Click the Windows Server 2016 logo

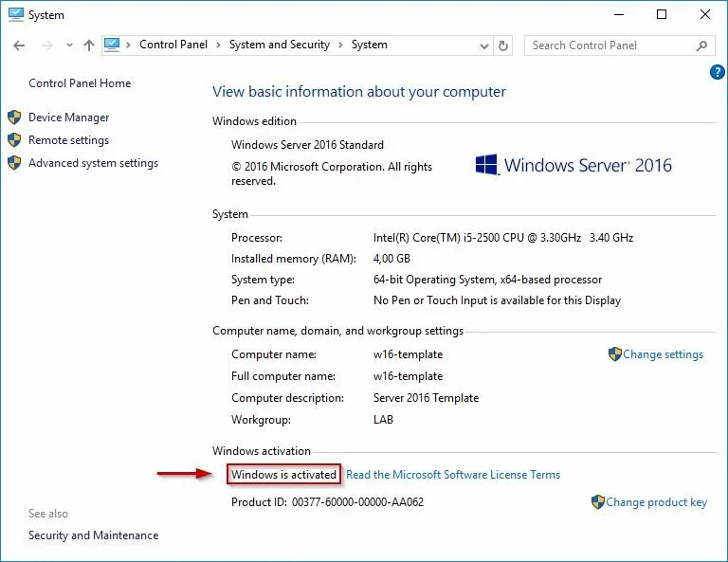[x=573, y=165]
